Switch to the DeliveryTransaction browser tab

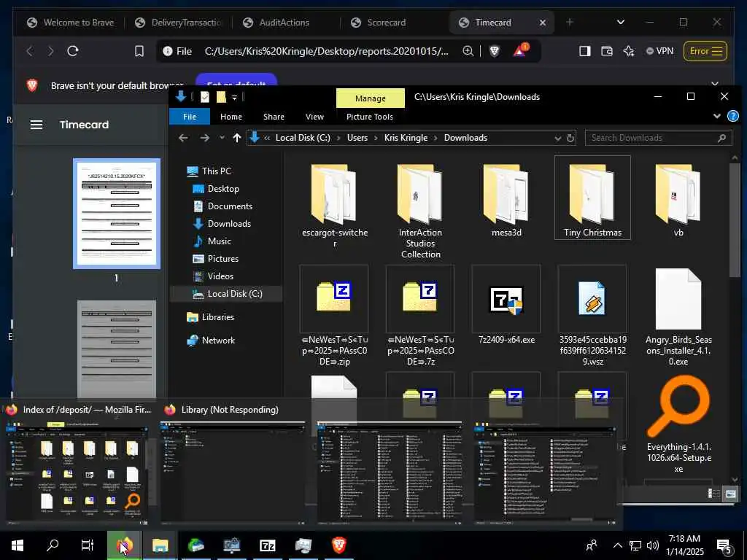pyautogui.click(x=179, y=23)
